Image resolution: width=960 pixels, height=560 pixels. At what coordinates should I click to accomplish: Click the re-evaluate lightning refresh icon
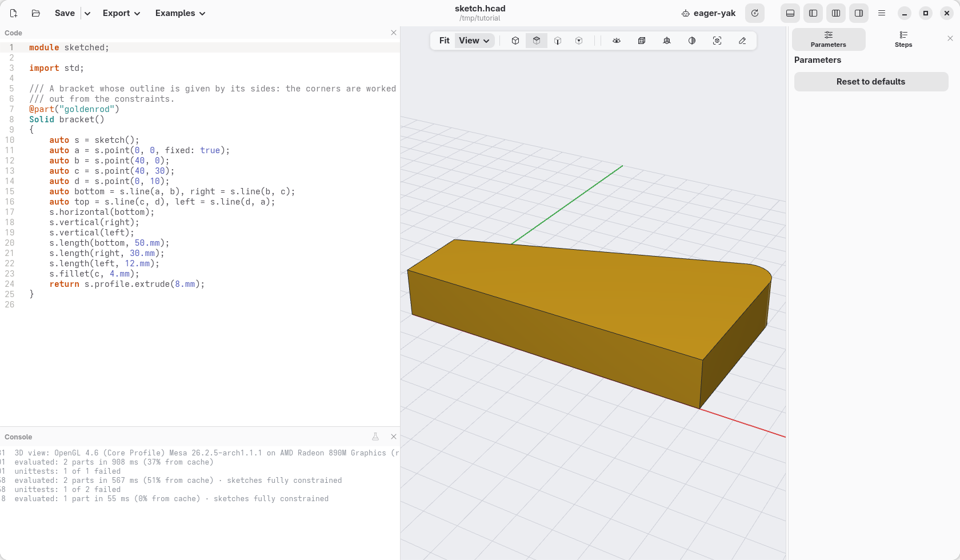pos(755,13)
